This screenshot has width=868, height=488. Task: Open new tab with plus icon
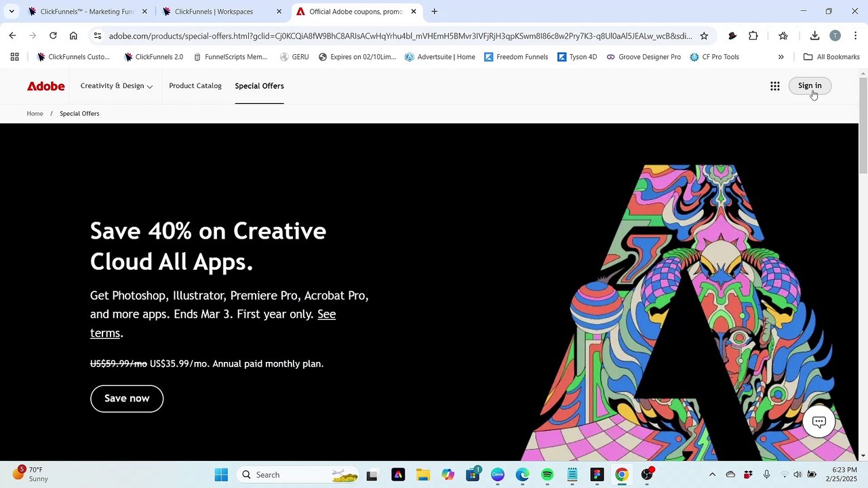[434, 12]
